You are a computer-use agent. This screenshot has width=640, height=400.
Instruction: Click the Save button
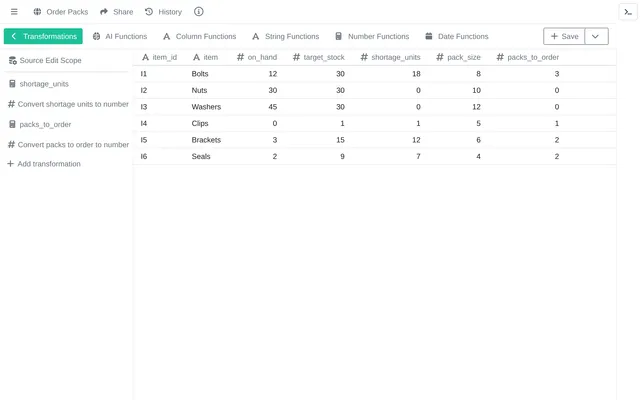click(x=564, y=36)
